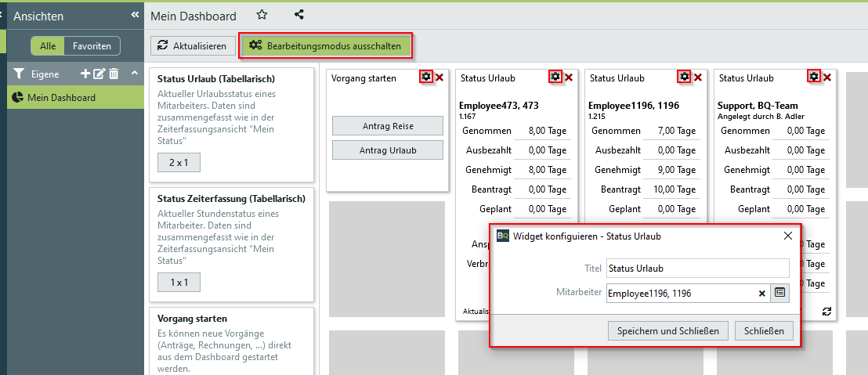Mark Mein Dashboard as favorite with star
The width and height of the screenshot is (868, 375).
262,15
